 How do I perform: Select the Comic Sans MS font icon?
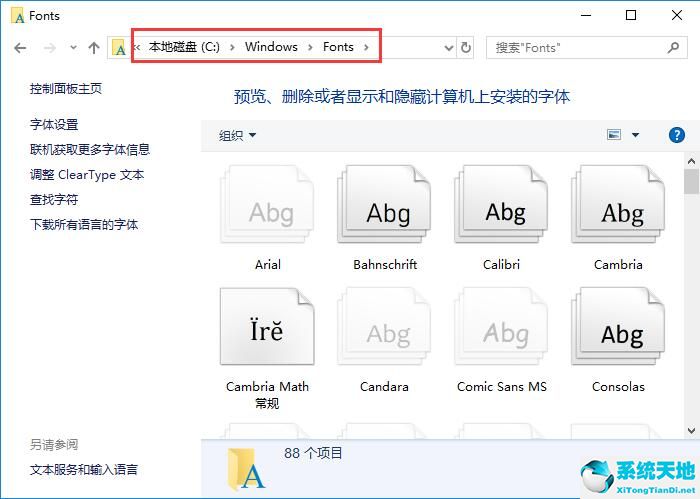(501, 326)
